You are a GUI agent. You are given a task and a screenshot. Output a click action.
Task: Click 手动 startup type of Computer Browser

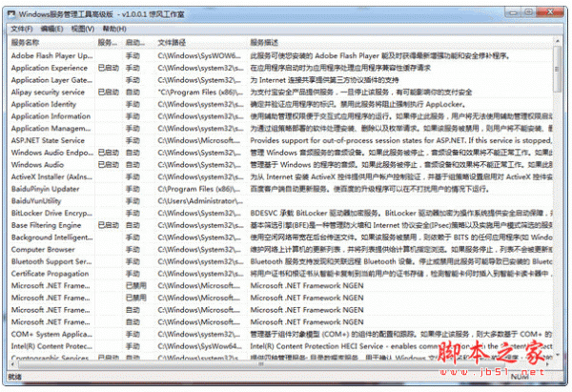(x=133, y=250)
